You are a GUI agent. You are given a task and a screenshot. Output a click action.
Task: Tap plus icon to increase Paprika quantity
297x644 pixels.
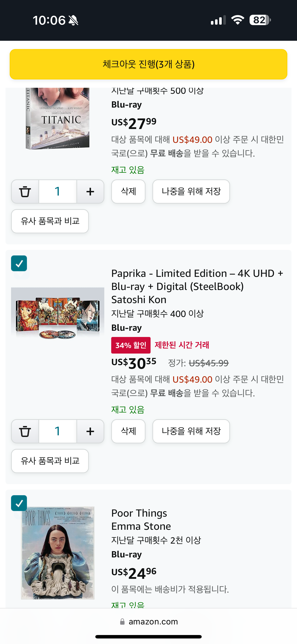pyautogui.click(x=90, y=431)
